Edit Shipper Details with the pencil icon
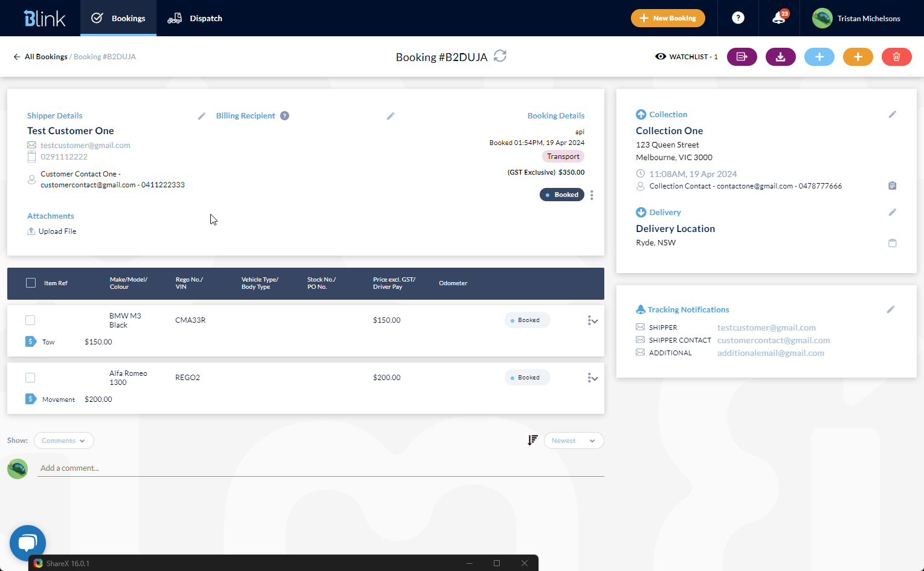Viewport: 924px width, 571px height. [202, 115]
